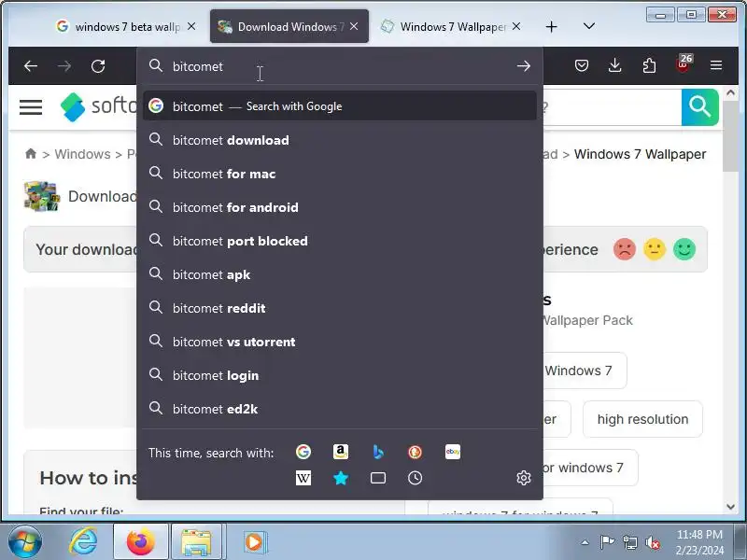
Task: Select 'bitcomet — Search with Google' suggestion
Action: (x=340, y=105)
